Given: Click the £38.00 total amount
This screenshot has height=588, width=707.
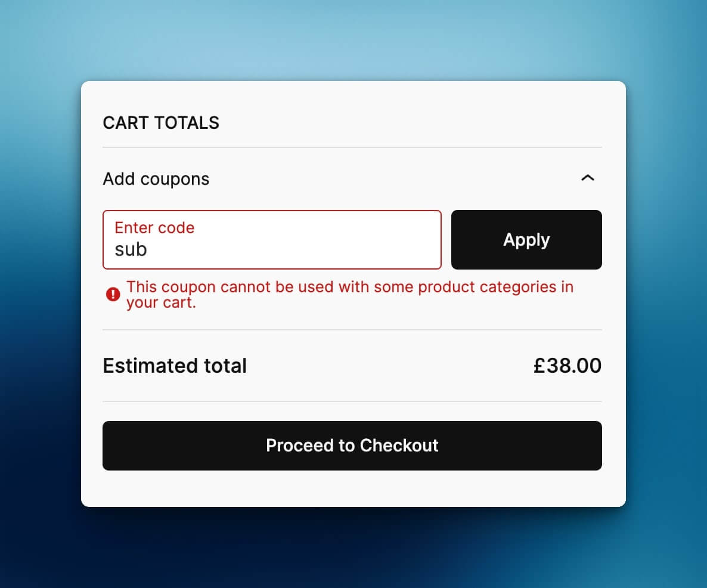Looking at the screenshot, I should [568, 366].
